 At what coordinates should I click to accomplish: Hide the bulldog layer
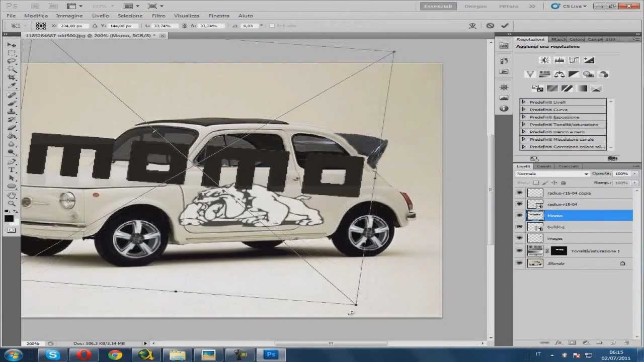point(520,227)
